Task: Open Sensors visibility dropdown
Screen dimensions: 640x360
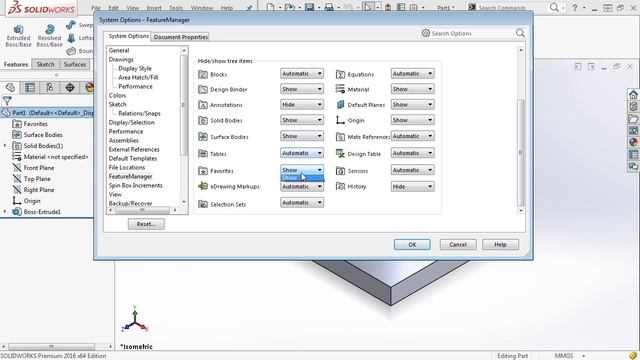Action: [x=412, y=170]
